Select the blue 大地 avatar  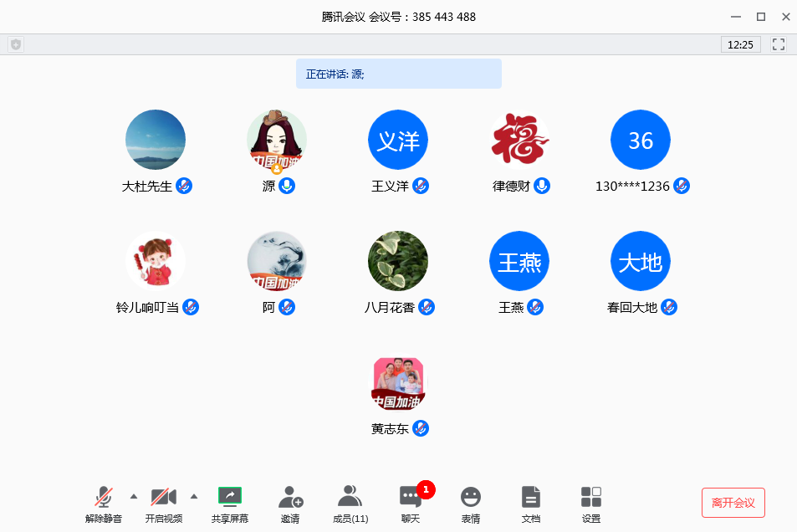click(641, 261)
